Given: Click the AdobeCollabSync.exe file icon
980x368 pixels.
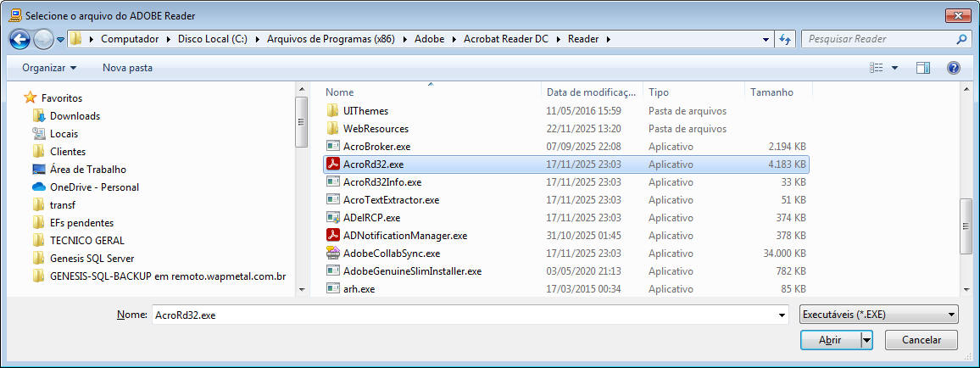Looking at the screenshot, I should coord(333,254).
